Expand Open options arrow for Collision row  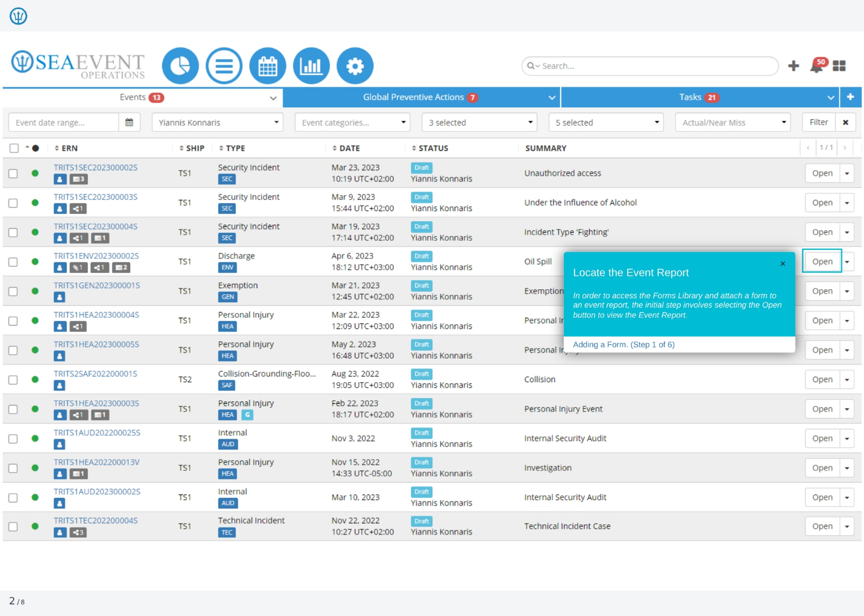point(847,380)
